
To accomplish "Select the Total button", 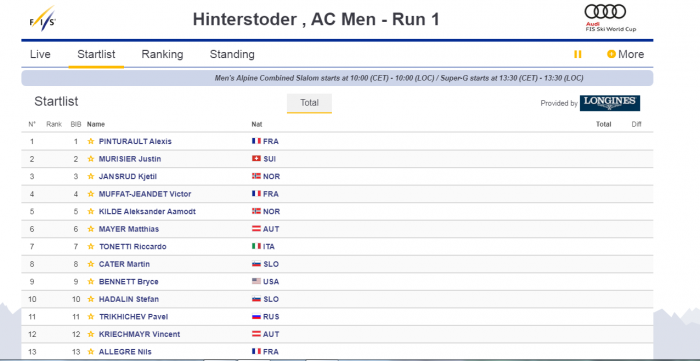I will [309, 103].
